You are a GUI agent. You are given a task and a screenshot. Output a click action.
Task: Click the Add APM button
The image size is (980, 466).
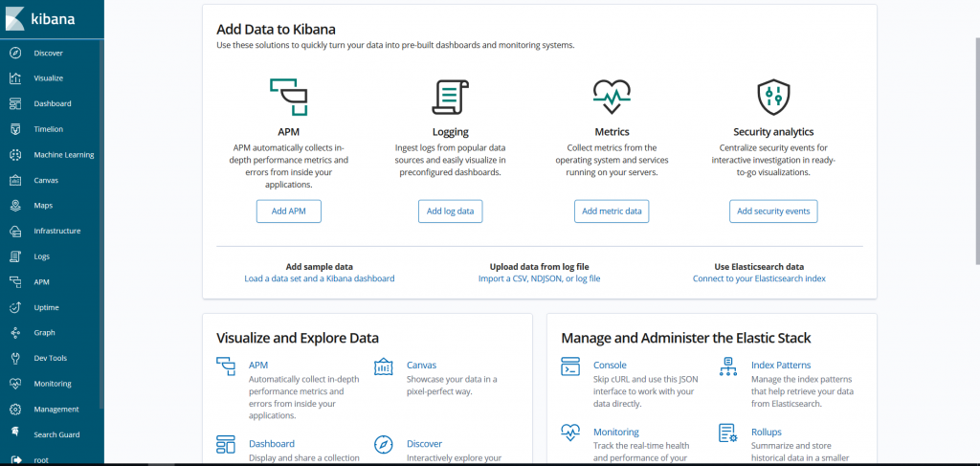pos(289,211)
